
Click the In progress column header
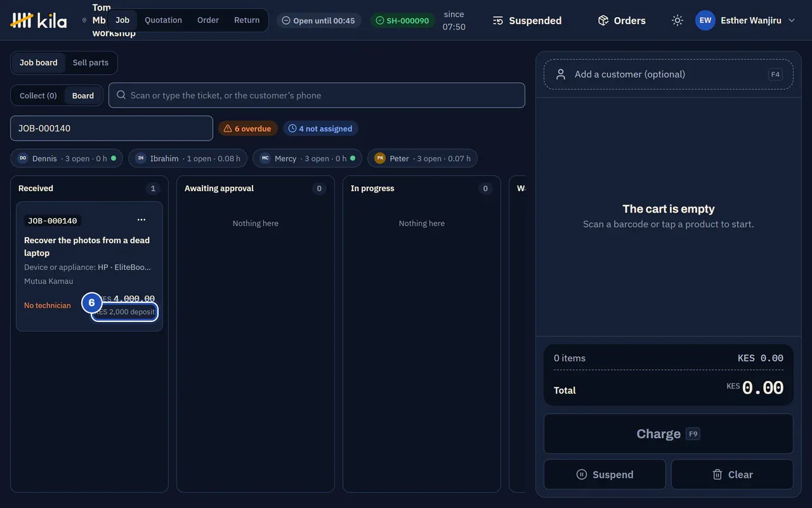click(372, 189)
